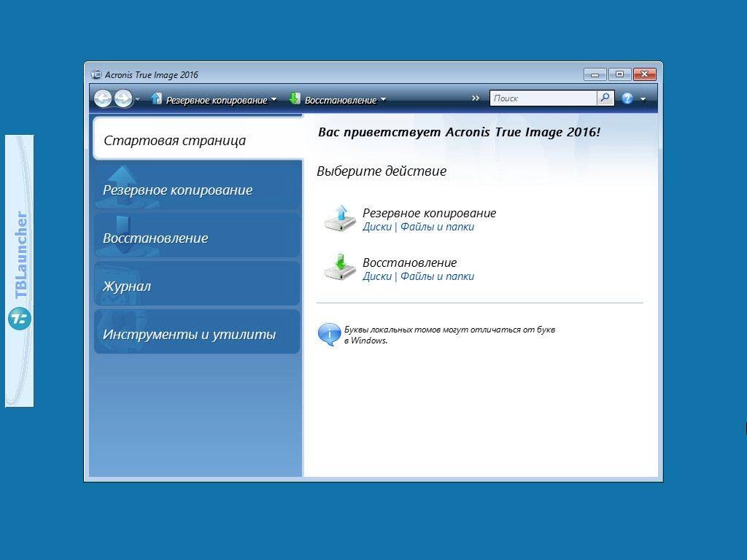
Task: Expand arrow next to toolbar Резервное копирование
Action: tap(274, 99)
